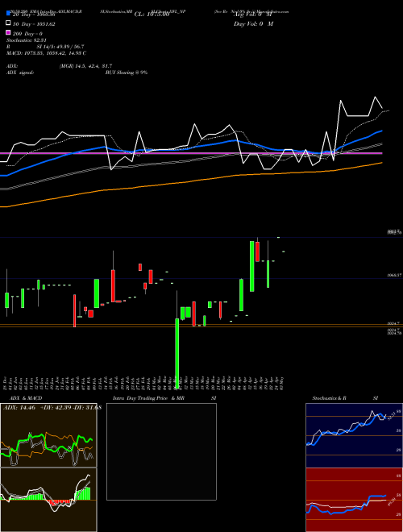Click the '(MGR) 14.5, 42.4, 31.7' ADX values

(x=85, y=66)
